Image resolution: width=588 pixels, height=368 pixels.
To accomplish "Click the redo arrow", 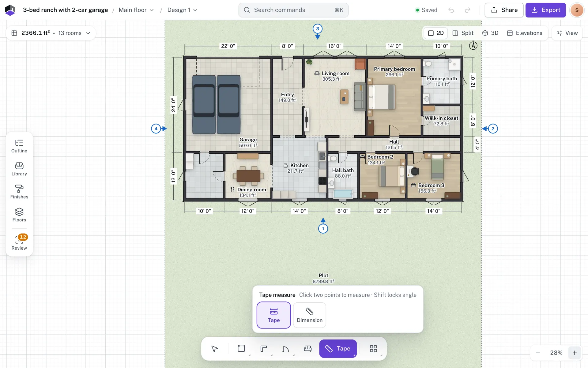I will (x=468, y=10).
